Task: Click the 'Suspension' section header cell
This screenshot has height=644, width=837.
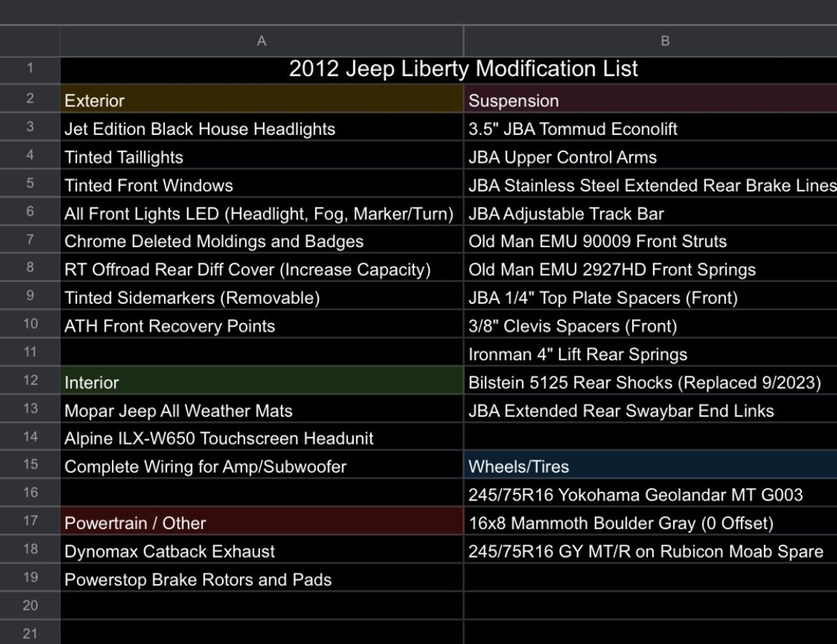Action: click(x=649, y=100)
